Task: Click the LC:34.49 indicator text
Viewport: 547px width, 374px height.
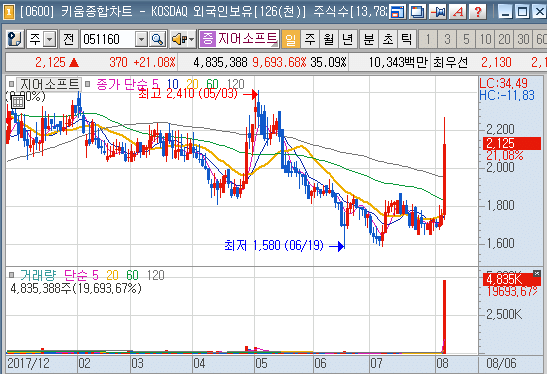Action: (503, 83)
